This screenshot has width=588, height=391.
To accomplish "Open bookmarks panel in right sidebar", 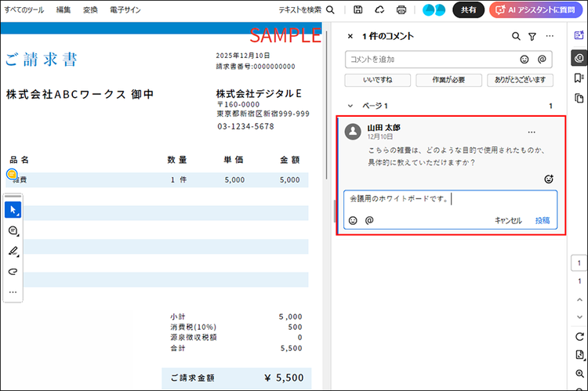I will pyautogui.click(x=579, y=78).
